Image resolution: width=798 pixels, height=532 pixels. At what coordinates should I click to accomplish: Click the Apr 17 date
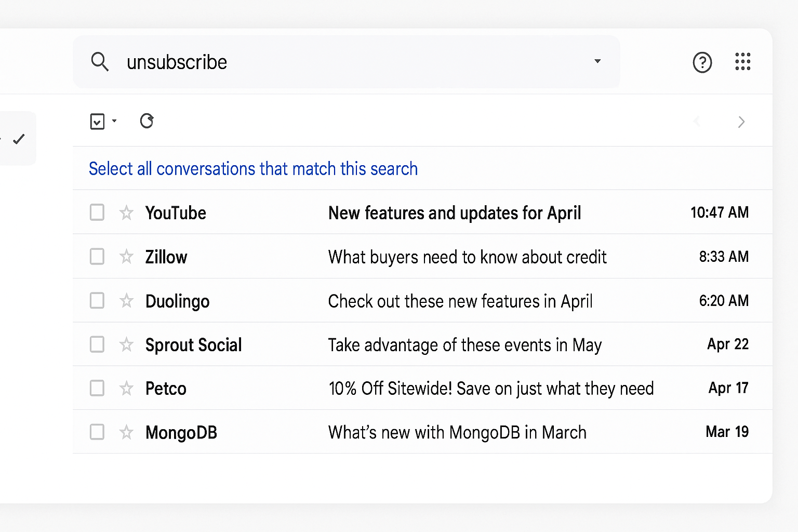(728, 388)
